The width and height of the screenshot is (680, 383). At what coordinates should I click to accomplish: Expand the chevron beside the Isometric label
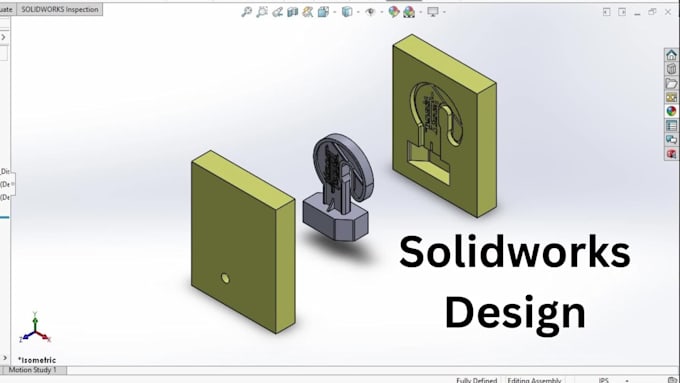click(5, 358)
